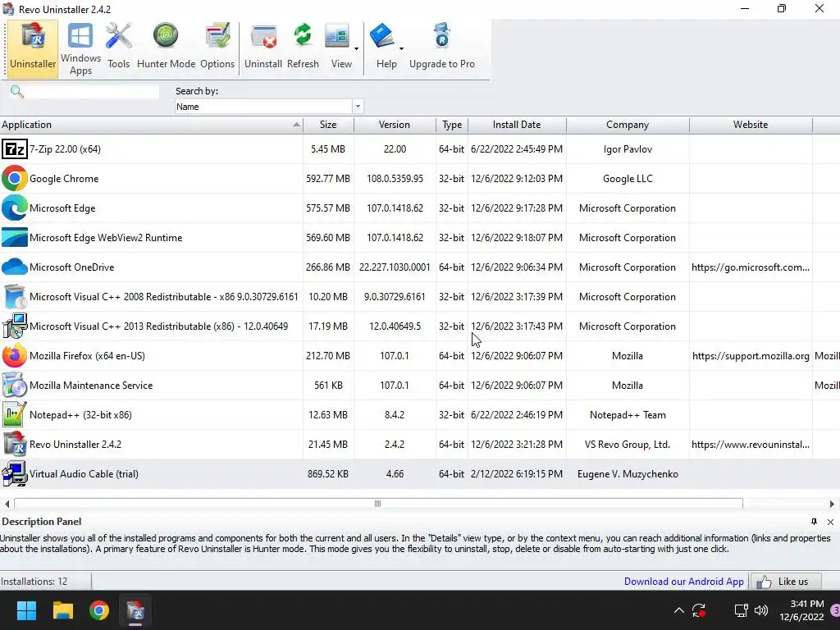Select the Mozilla Firefox row icon
The image size is (840, 630).
coord(15,355)
